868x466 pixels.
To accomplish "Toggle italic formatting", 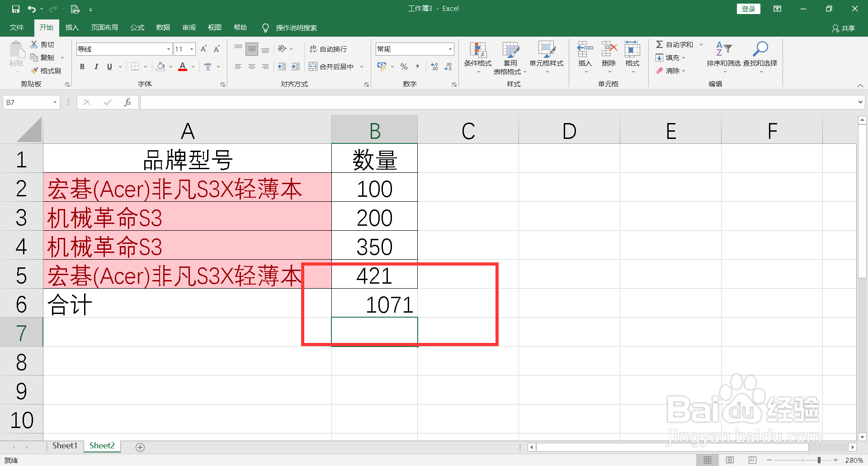I will click(96, 67).
